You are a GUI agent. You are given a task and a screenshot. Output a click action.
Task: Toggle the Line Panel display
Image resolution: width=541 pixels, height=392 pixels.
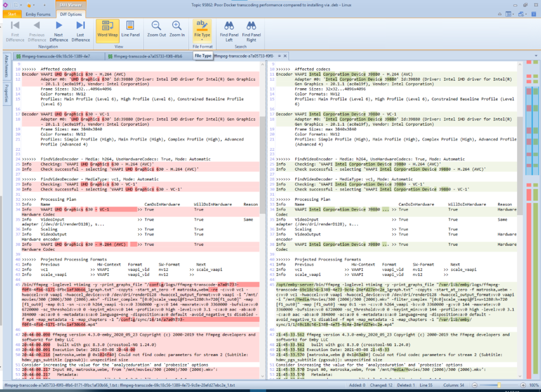click(130, 30)
